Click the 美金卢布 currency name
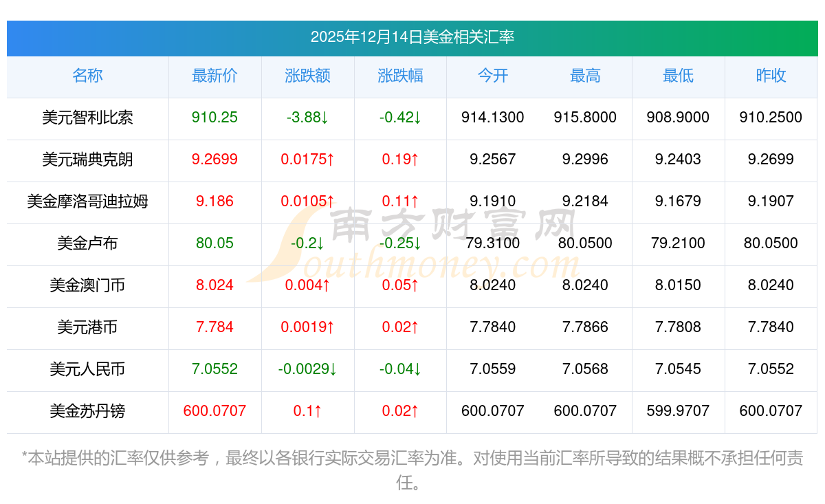The width and height of the screenshot is (825, 504). click(x=87, y=243)
